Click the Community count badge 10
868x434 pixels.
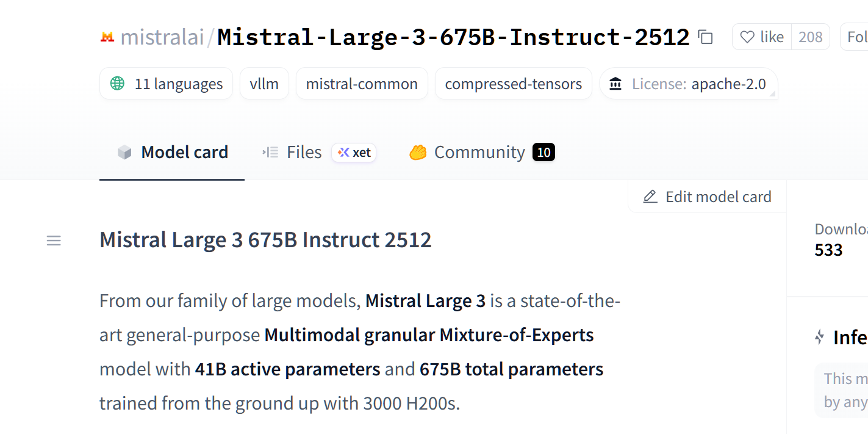[x=543, y=152]
